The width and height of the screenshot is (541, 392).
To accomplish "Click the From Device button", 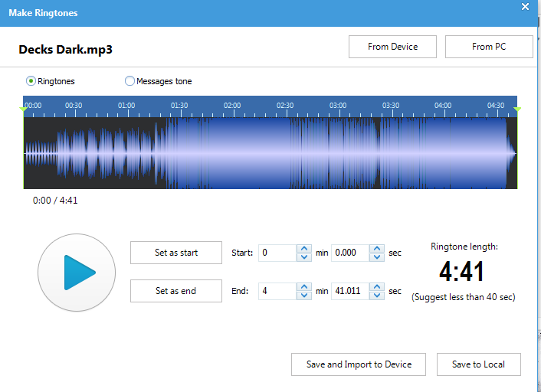I will pos(392,47).
